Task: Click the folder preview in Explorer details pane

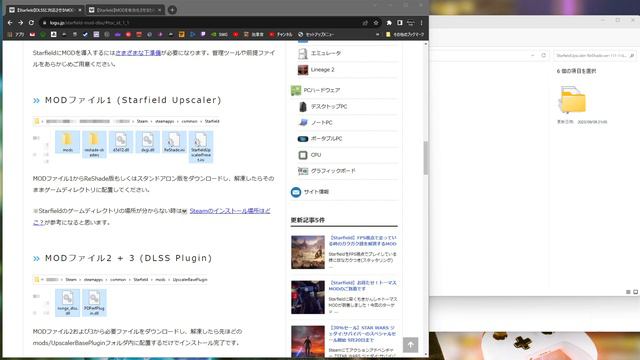Action: coord(573,99)
